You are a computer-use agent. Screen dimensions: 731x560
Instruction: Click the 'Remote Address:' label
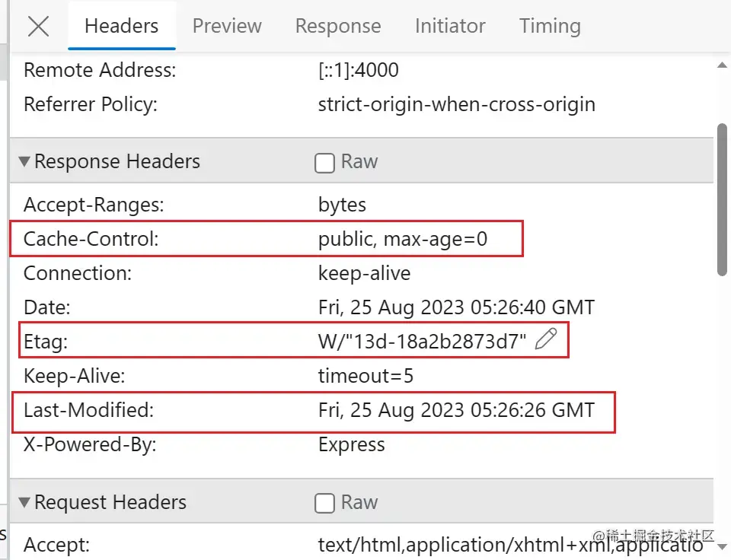tap(100, 70)
